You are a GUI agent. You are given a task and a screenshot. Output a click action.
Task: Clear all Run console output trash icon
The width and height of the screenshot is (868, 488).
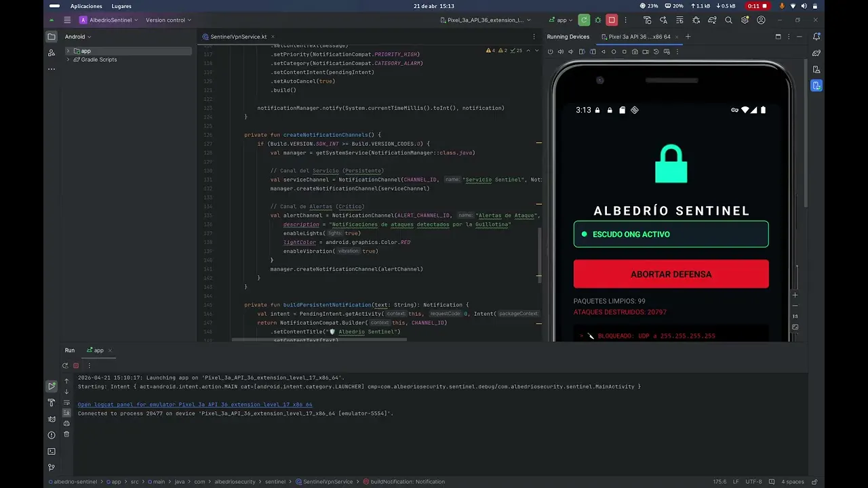(x=66, y=434)
